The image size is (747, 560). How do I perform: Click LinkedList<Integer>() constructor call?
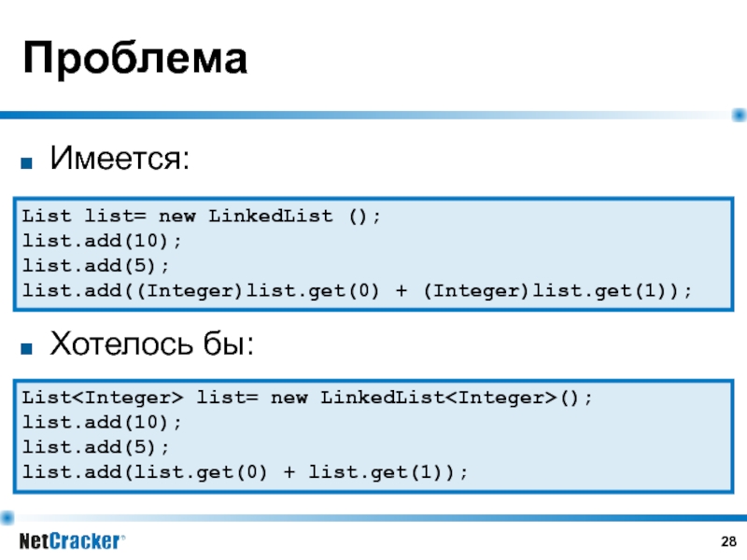pyautogui.click(x=449, y=398)
